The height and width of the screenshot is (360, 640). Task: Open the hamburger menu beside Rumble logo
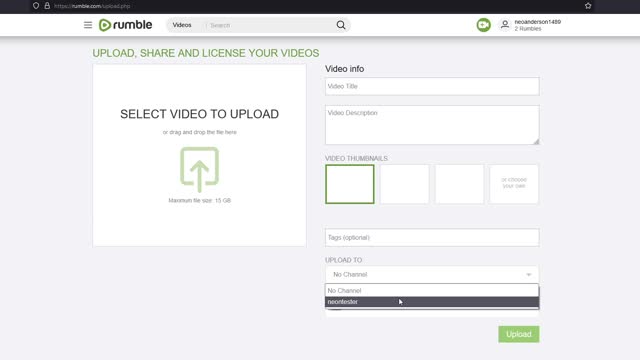pyautogui.click(x=88, y=25)
